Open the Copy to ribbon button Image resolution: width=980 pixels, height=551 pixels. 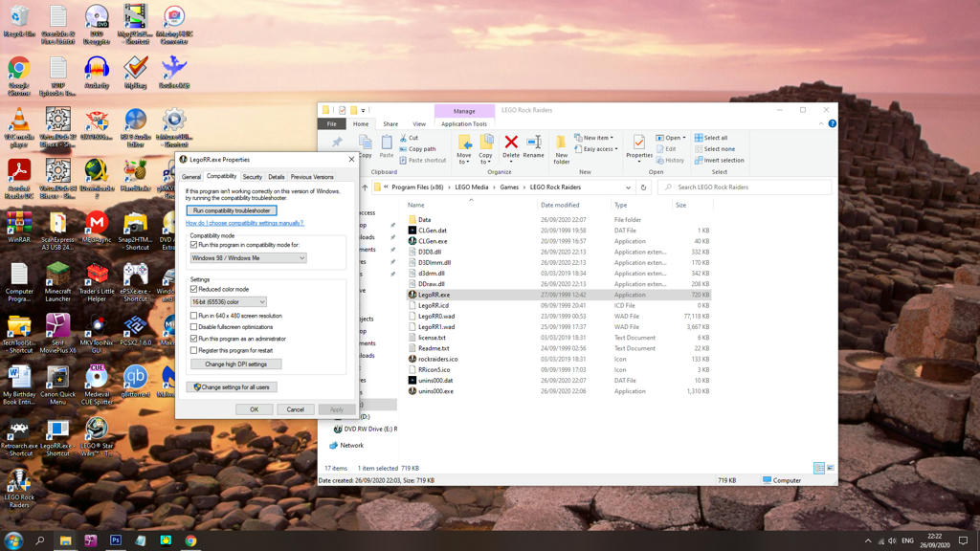pyautogui.click(x=485, y=149)
